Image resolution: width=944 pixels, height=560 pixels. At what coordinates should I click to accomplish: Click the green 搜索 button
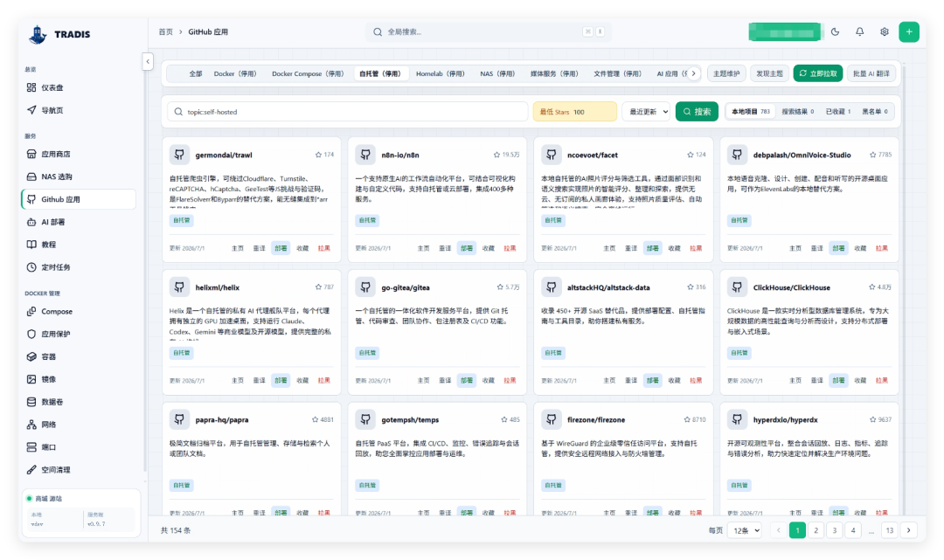[x=697, y=111]
